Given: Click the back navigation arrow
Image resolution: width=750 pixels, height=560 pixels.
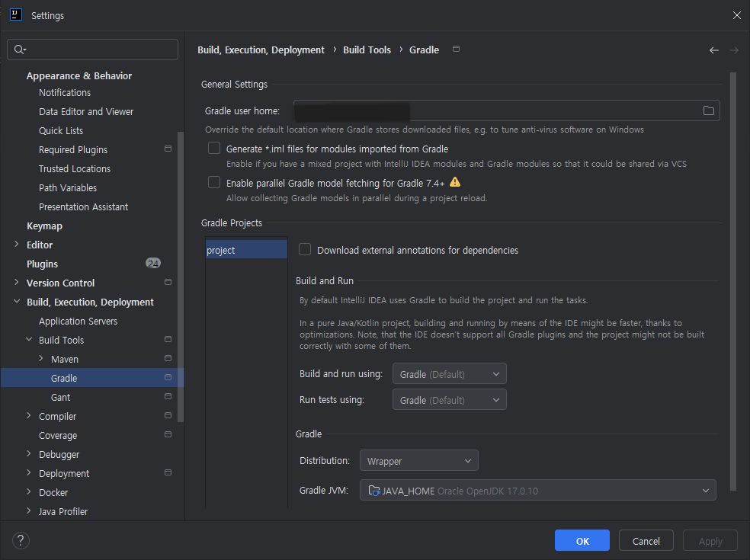Looking at the screenshot, I should [713, 50].
